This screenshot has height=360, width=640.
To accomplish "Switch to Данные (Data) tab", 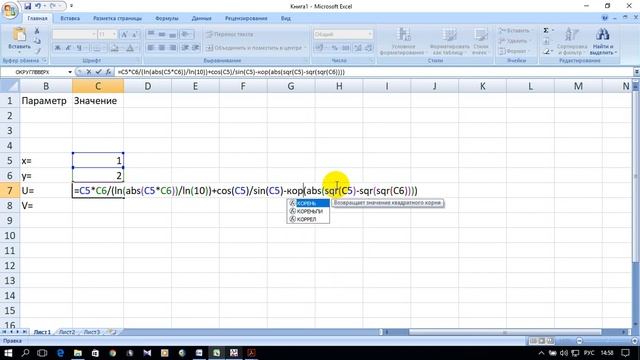I will (201, 18).
